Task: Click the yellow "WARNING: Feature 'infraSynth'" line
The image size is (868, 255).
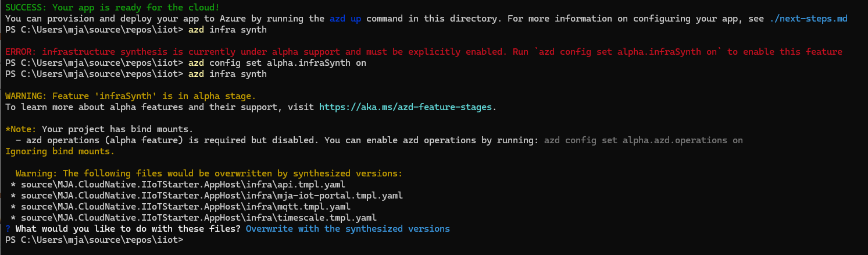Action: coord(130,96)
